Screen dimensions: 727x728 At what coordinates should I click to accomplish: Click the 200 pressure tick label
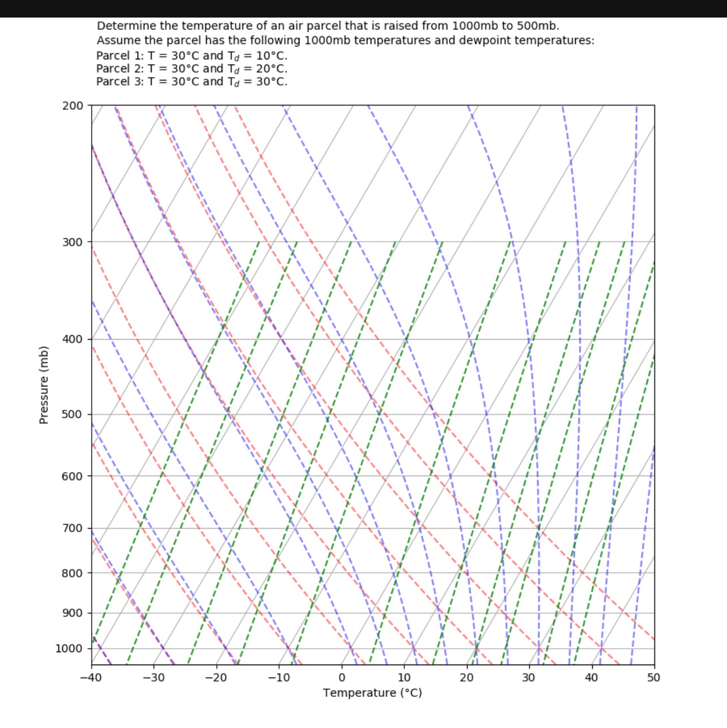(x=72, y=104)
